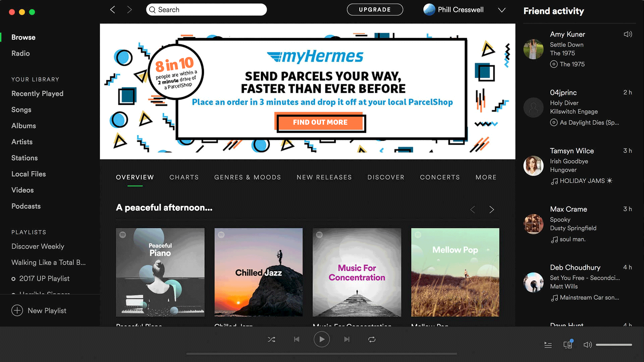Screen dimensions: 644x362
Task: Open the play queue
Action: (x=548, y=345)
